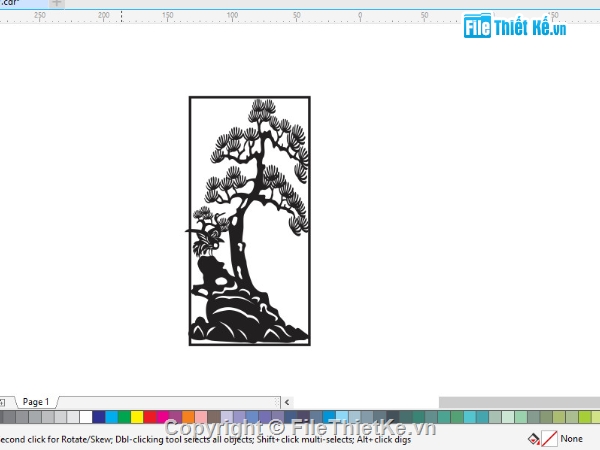Click the horizontal scrollbar thumb
Viewport: 600px width, 450px height.
[x=519, y=402]
